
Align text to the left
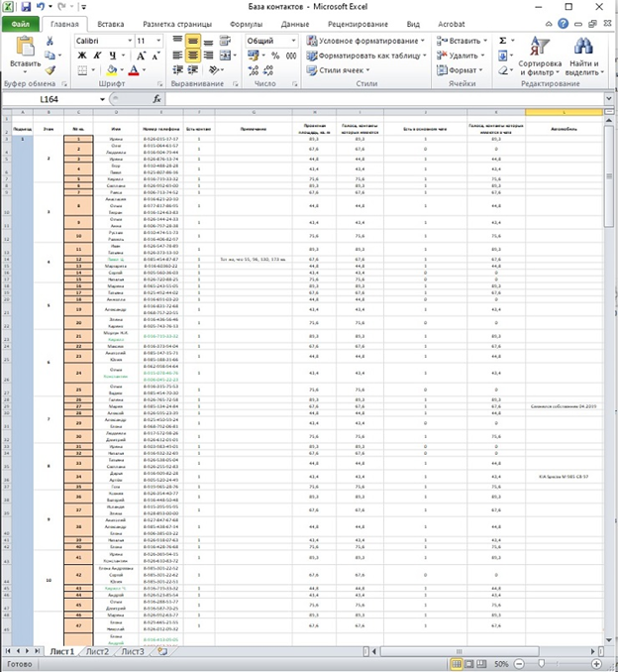coord(177,56)
